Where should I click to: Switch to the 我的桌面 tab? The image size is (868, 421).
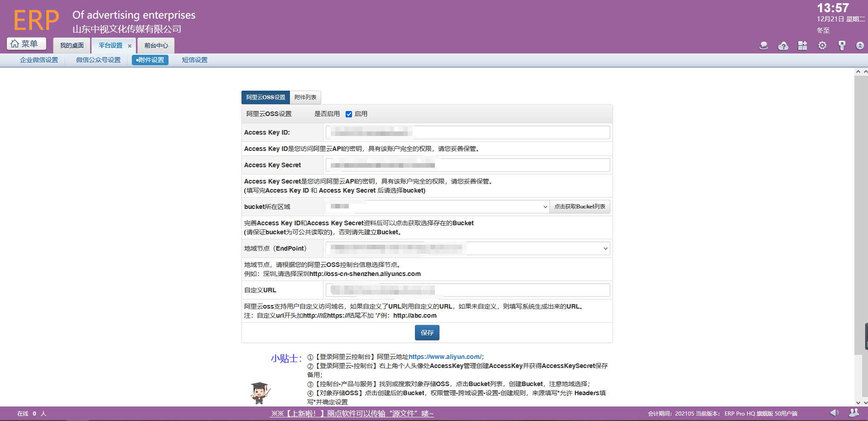(72, 45)
